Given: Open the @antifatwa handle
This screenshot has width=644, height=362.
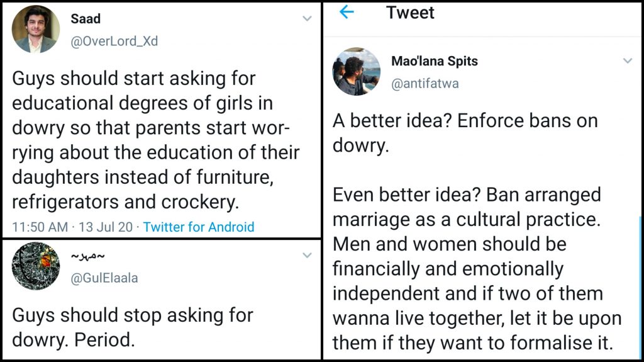Looking at the screenshot, I should click(x=425, y=84).
